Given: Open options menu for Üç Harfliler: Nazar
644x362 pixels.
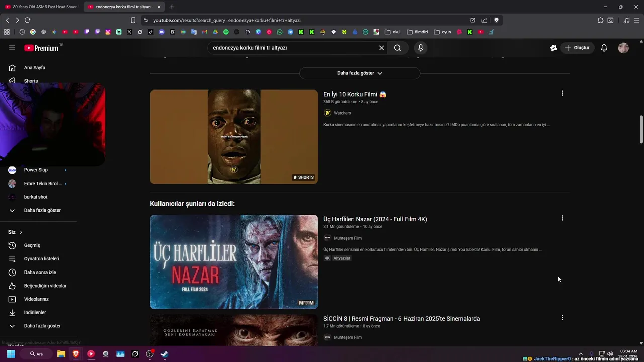Looking at the screenshot, I should coord(562,218).
